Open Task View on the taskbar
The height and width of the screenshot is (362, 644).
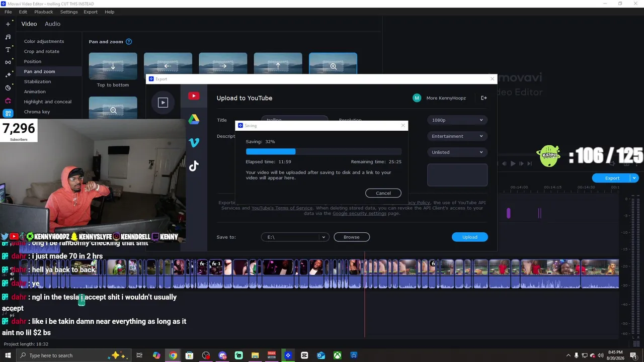(140, 355)
